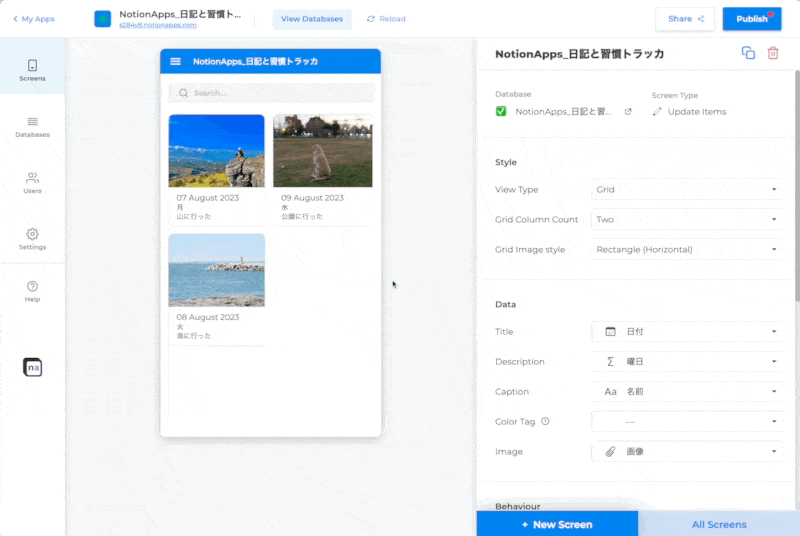The height and width of the screenshot is (536, 800).
Task: Create a New Screen
Action: pyautogui.click(x=557, y=524)
